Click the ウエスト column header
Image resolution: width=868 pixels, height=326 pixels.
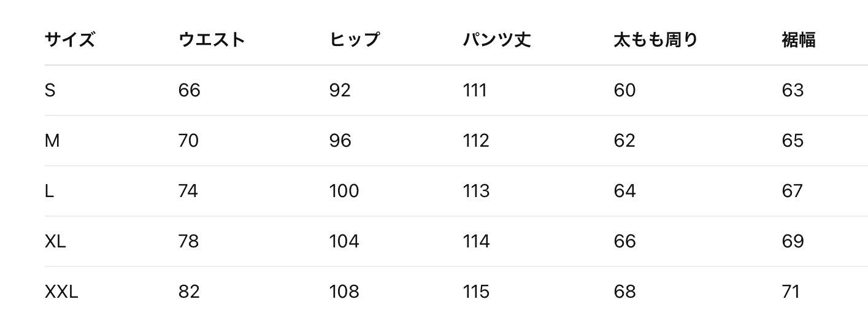[x=212, y=41]
